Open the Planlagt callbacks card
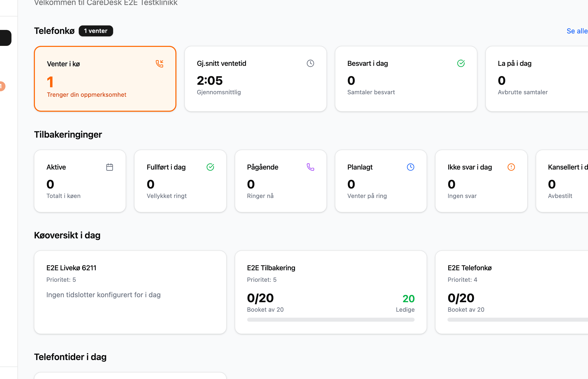 pos(381,181)
